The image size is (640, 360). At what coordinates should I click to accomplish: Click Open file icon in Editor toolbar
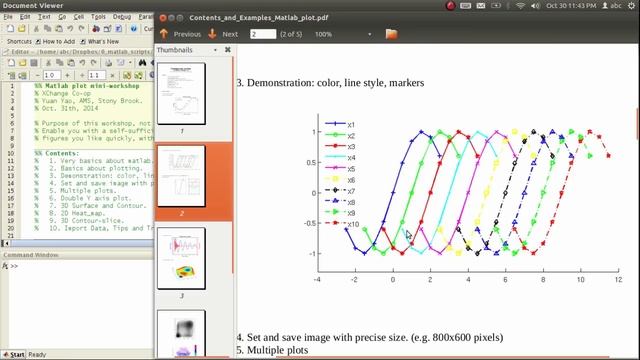pos(22,63)
